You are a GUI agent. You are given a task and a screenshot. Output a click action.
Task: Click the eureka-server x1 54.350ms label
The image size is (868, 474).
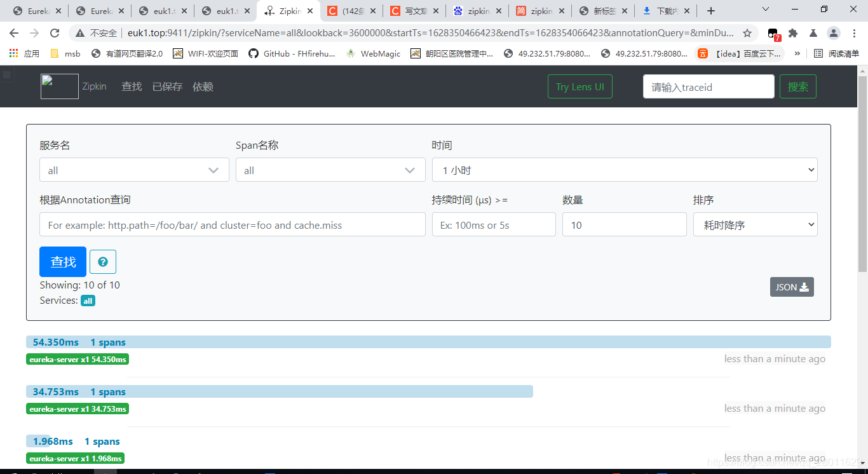point(78,359)
